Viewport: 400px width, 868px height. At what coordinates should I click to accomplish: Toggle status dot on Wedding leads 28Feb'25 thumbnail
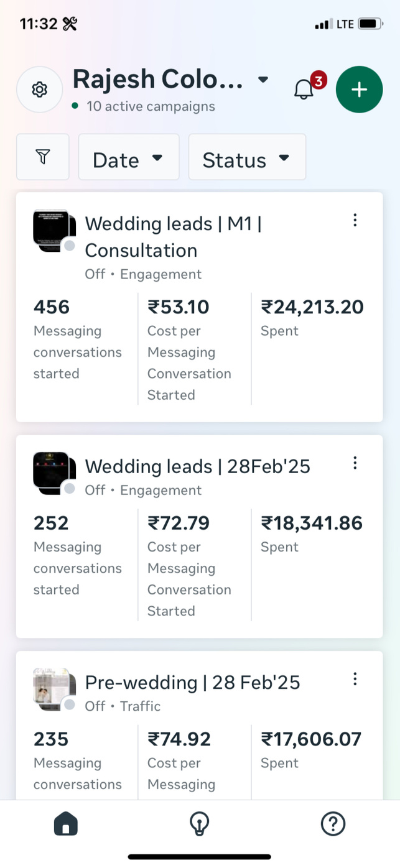pyautogui.click(x=70, y=489)
